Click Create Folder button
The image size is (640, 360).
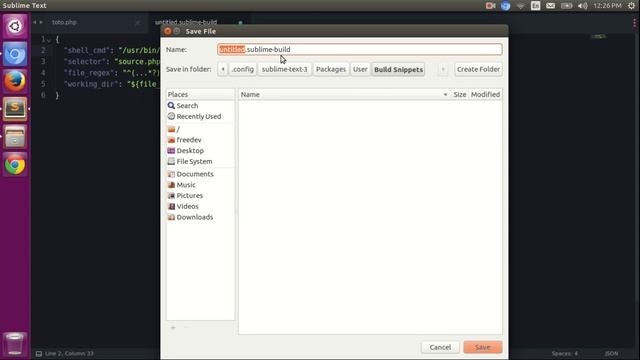478,69
